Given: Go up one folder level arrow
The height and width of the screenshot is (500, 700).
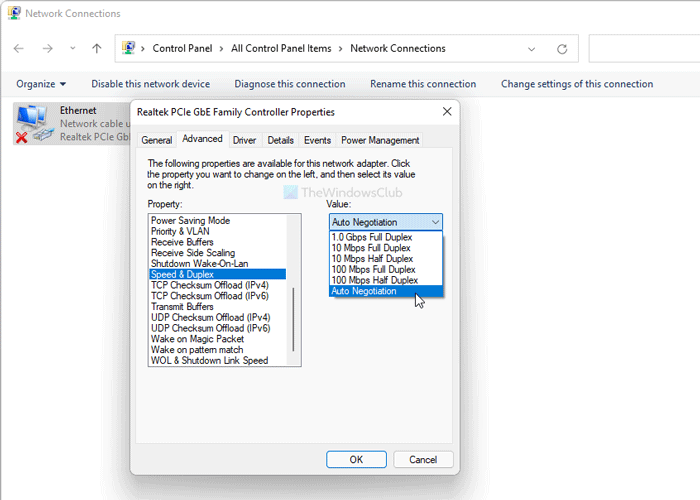Looking at the screenshot, I should (x=96, y=48).
